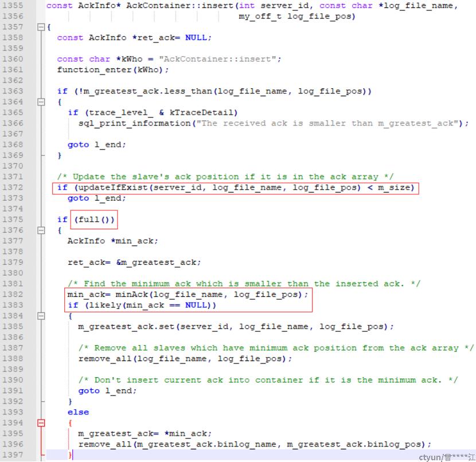Click 'sql_print_information' call on line 1366

click(x=134, y=123)
